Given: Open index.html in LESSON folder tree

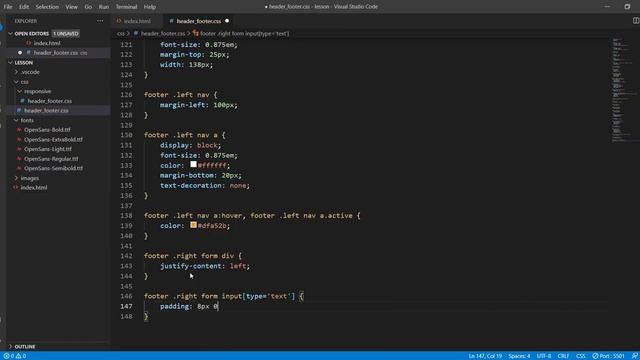Looking at the screenshot, I should [33, 187].
